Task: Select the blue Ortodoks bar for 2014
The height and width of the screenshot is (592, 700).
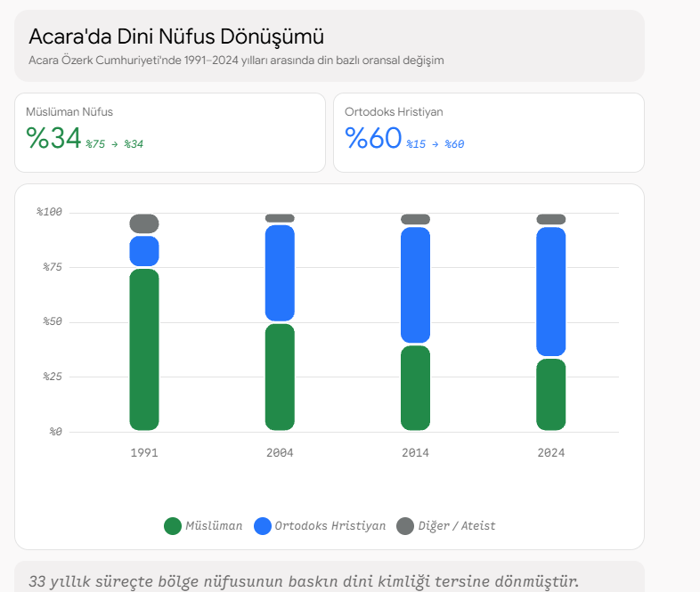Action: click(x=416, y=285)
